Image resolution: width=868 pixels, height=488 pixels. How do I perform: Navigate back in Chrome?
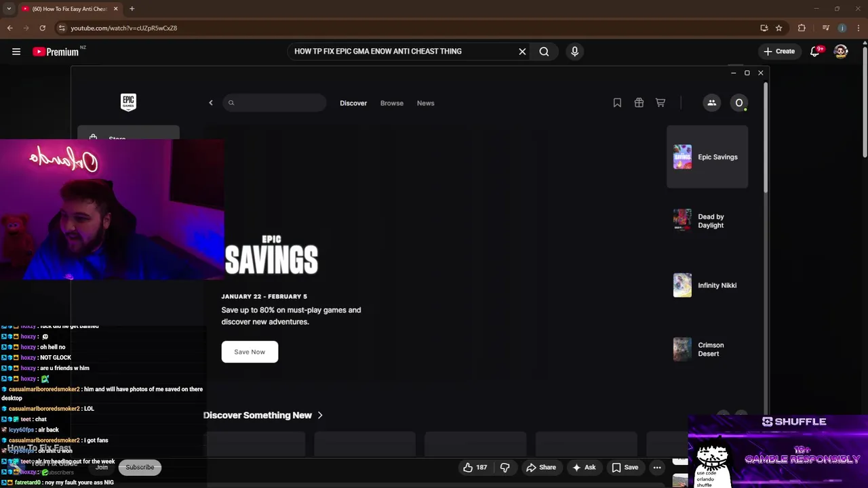[x=9, y=28]
